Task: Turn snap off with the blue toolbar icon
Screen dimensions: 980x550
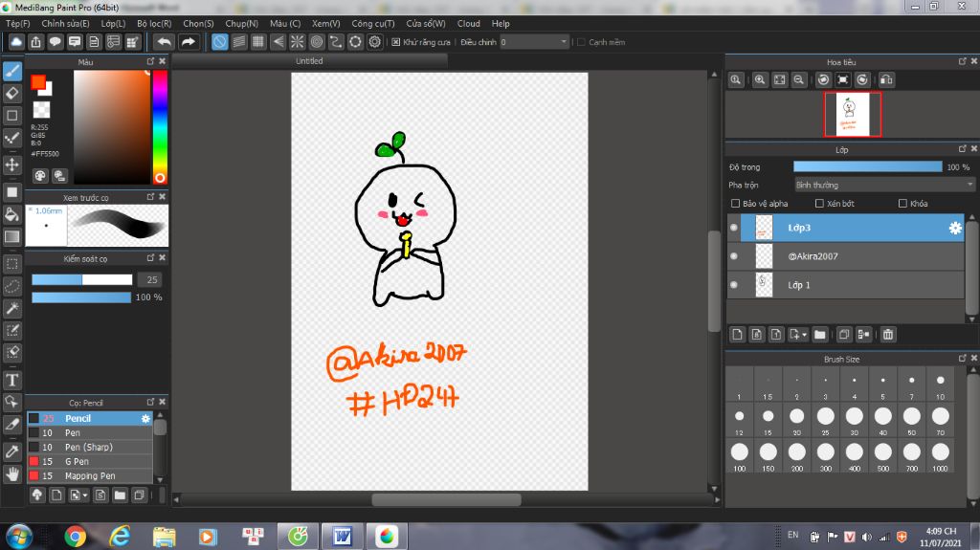Action: click(x=220, y=42)
